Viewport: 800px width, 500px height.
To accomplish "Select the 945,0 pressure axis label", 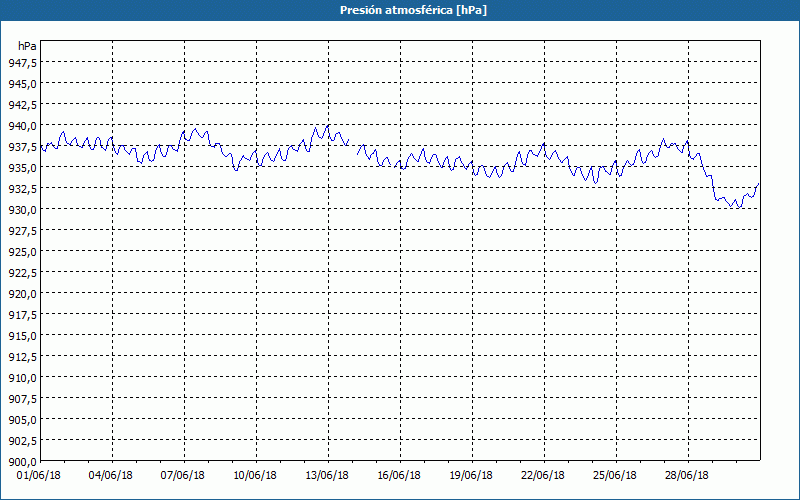I will 22,83.
